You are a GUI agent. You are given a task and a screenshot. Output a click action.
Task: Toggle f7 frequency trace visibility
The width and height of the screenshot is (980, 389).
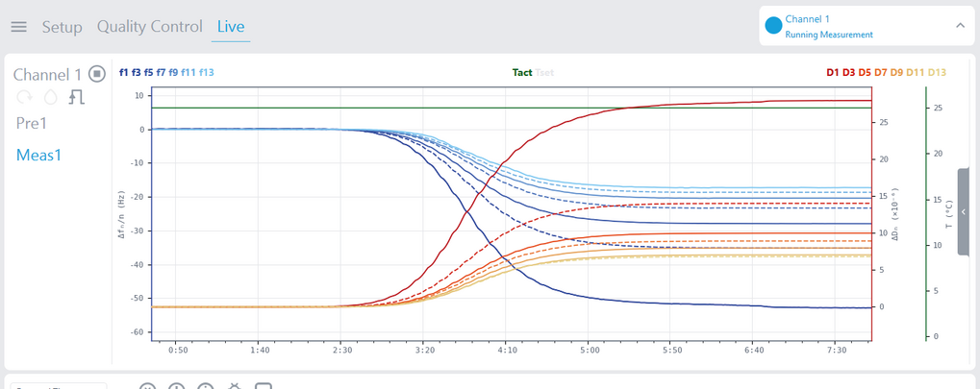(x=161, y=72)
